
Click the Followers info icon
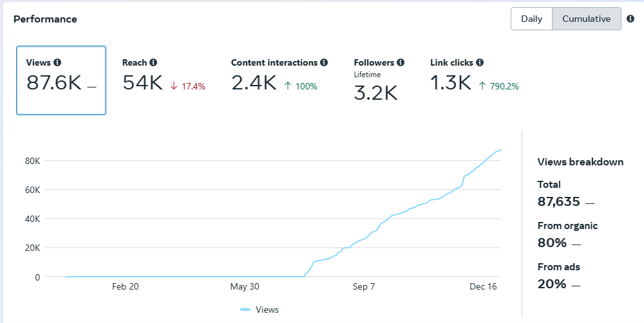coord(401,62)
